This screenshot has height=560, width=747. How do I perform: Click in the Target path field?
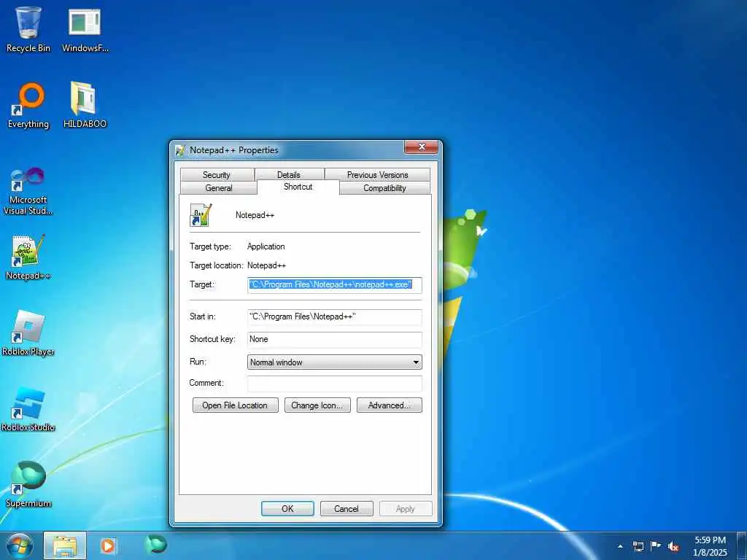point(334,285)
